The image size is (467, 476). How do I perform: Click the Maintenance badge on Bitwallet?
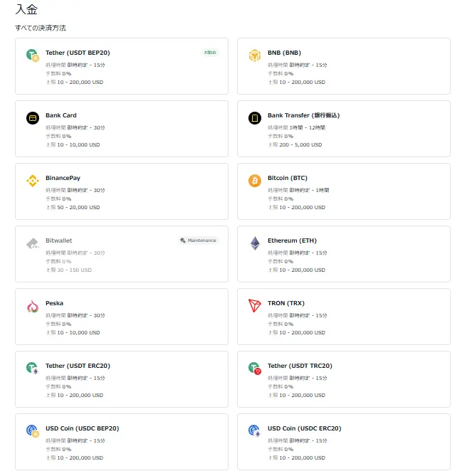[x=199, y=240]
